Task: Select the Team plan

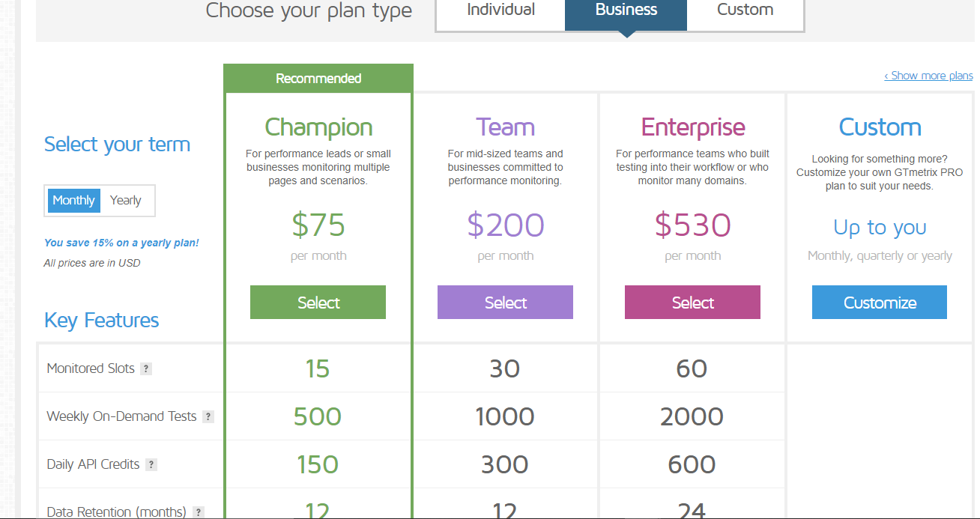Action: point(505,303)
